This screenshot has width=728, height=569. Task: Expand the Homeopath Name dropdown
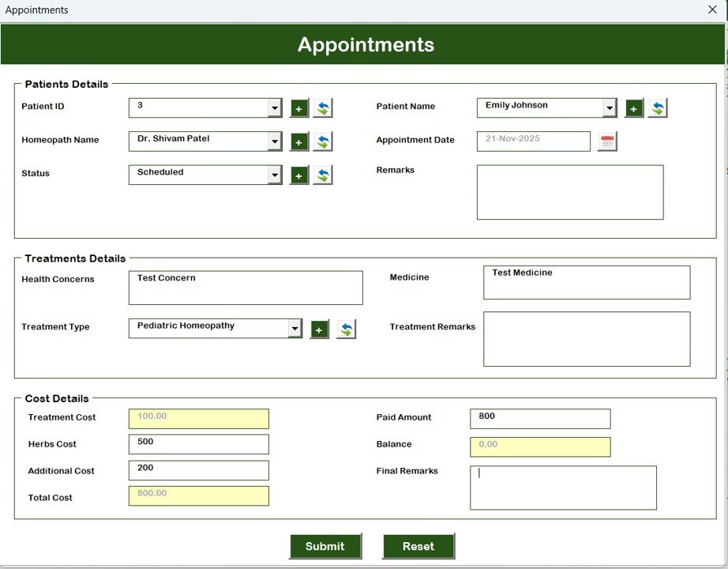[273, 141]
